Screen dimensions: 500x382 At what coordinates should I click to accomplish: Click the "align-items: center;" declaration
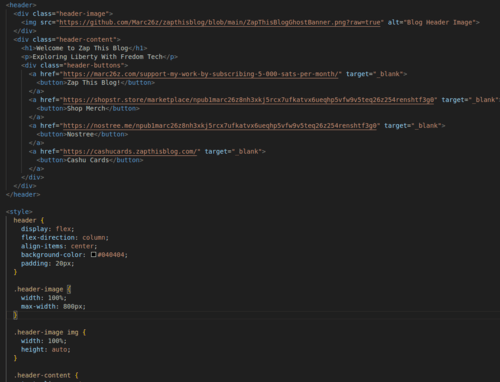click(x=59, y=246)
